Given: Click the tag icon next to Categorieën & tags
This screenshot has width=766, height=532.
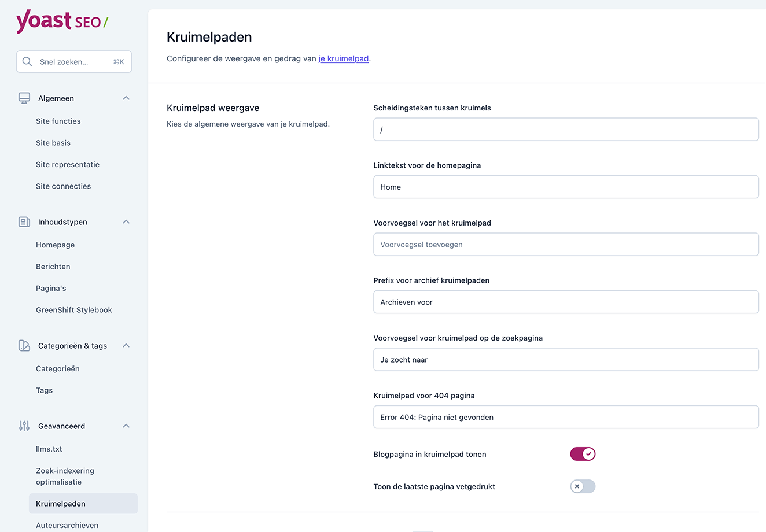Looking at the screenshot, I should pyautogui.click(x=24, y=345).
